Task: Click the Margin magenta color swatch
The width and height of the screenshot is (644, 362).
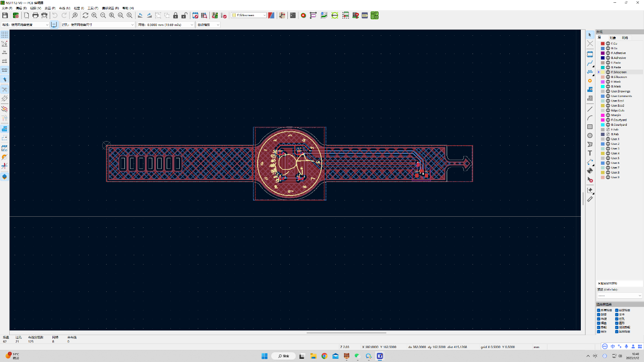Action: [x=603, y=115]
